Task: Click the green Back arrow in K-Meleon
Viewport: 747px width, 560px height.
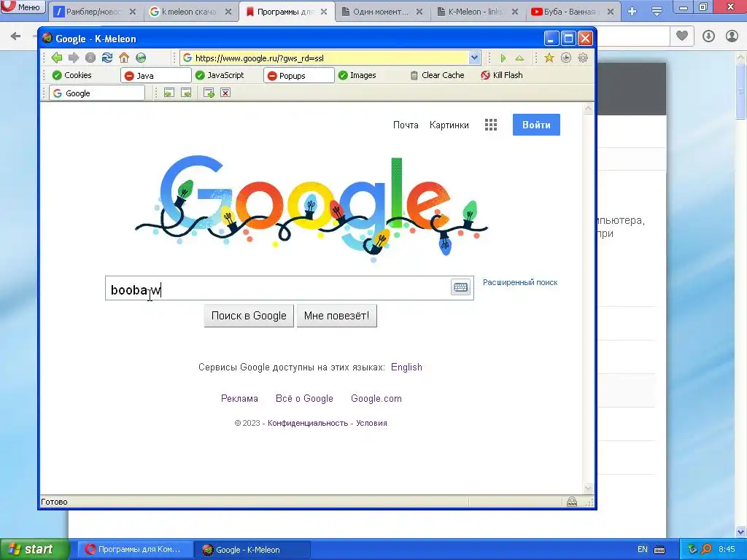Action: (x=57, y=58)
